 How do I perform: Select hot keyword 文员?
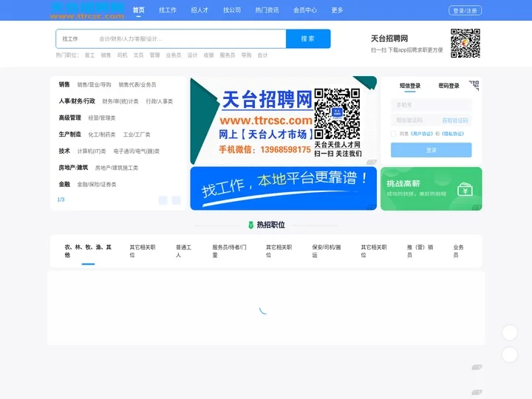tap(138, 55)
